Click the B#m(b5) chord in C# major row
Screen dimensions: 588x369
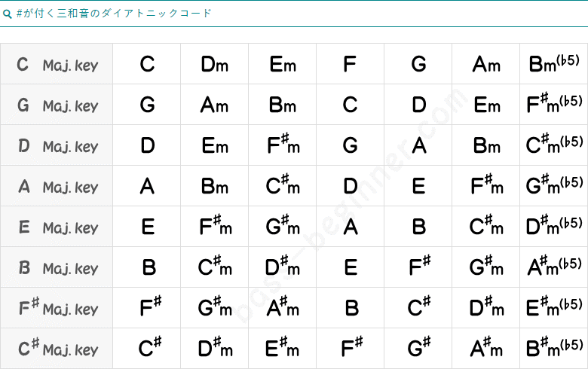pyautogui.click(x=554, y=349)
